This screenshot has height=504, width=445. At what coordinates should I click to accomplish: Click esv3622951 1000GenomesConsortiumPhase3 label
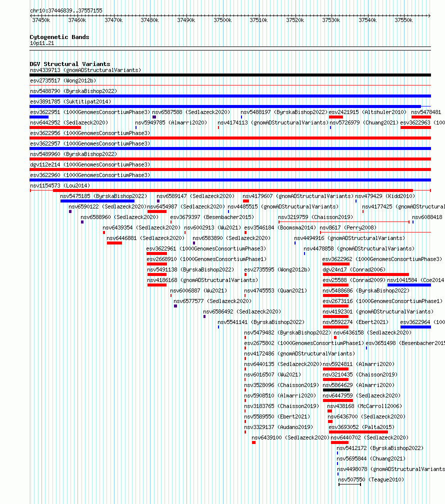click(90, 112)
